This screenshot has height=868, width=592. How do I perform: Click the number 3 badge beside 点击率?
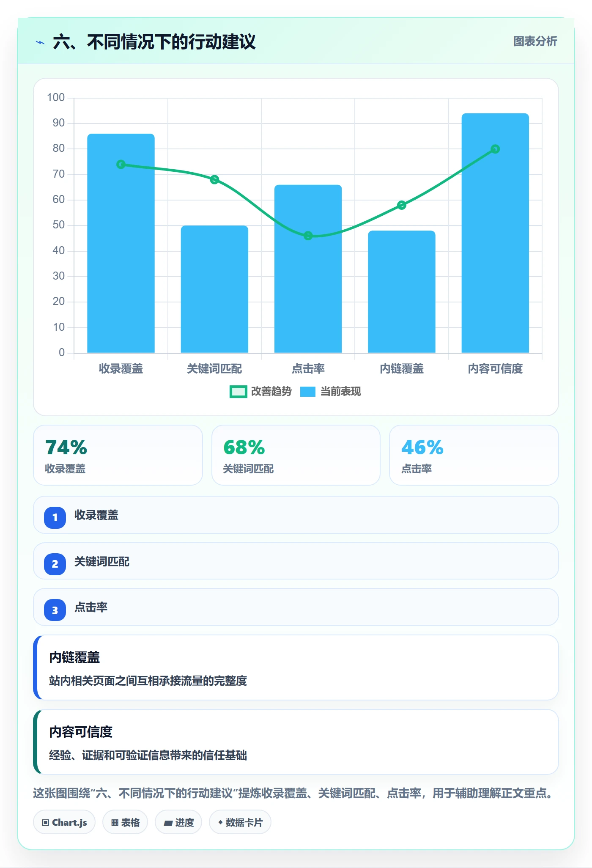55,610
